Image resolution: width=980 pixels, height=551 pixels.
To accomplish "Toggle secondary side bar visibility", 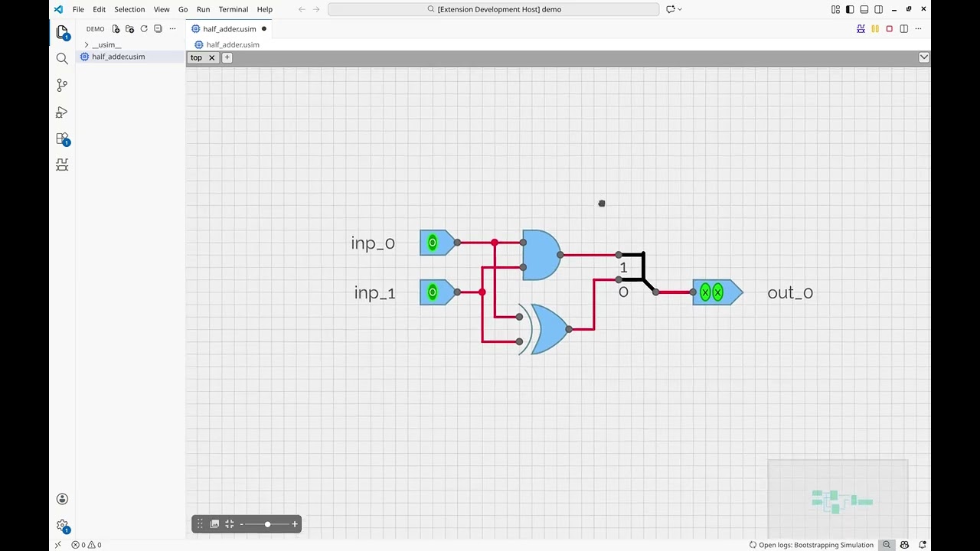I will click(879, 9).
